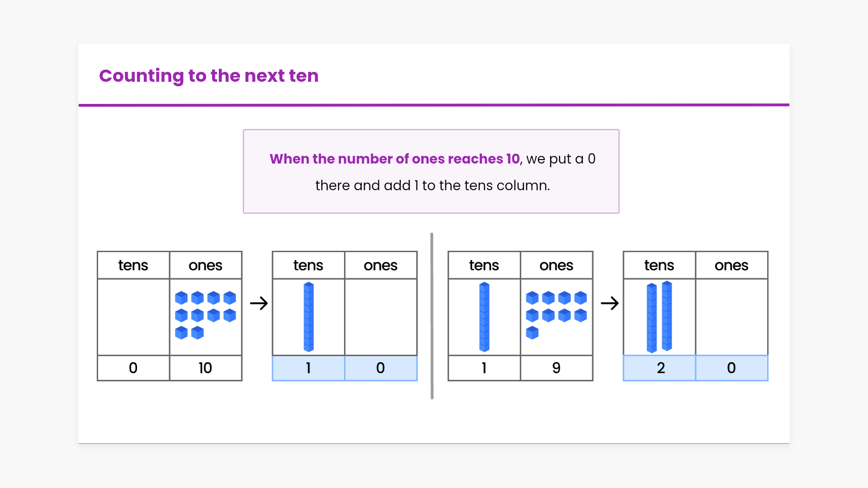Click the "there and add 1 to the tens column." line

coord(432,185)
